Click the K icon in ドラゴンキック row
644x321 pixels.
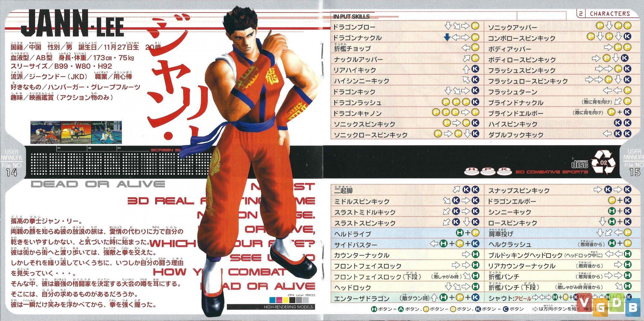(x=475, y=91)
